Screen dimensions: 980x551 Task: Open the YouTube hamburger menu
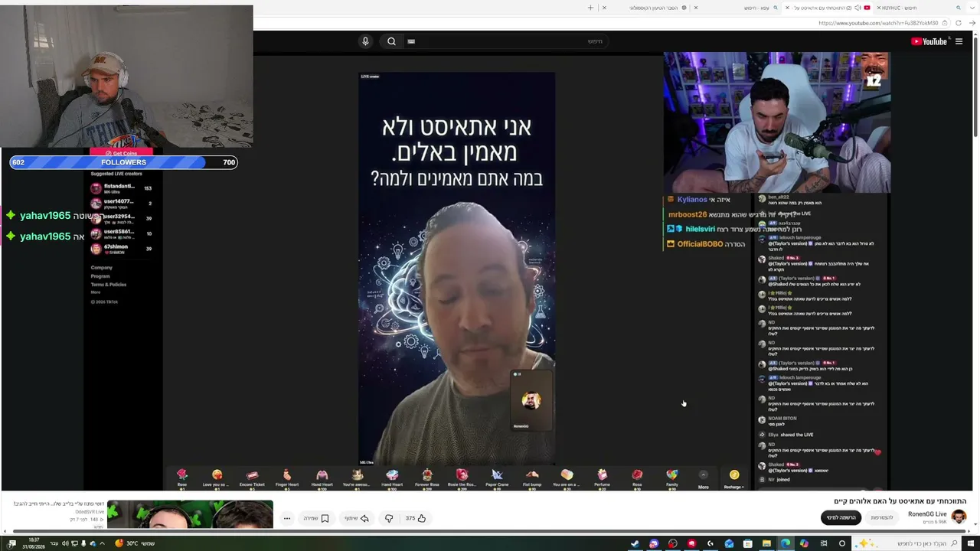click(x=959, y=41)
